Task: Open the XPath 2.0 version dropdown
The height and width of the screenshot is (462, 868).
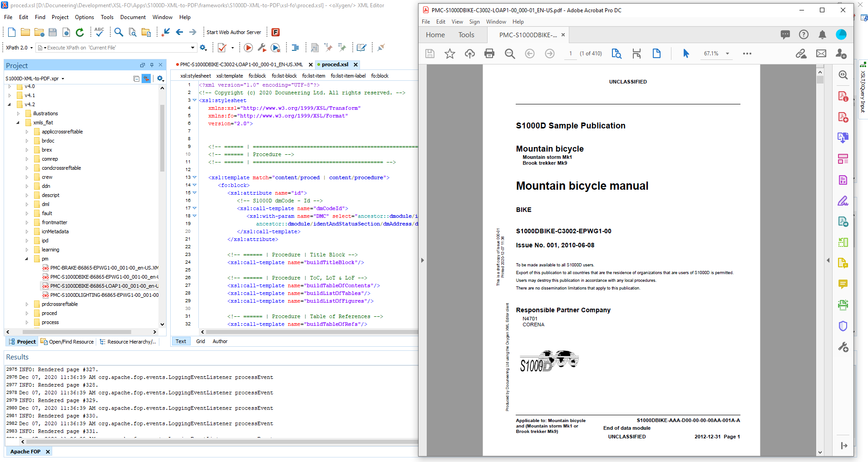Action: coord(19,48)
